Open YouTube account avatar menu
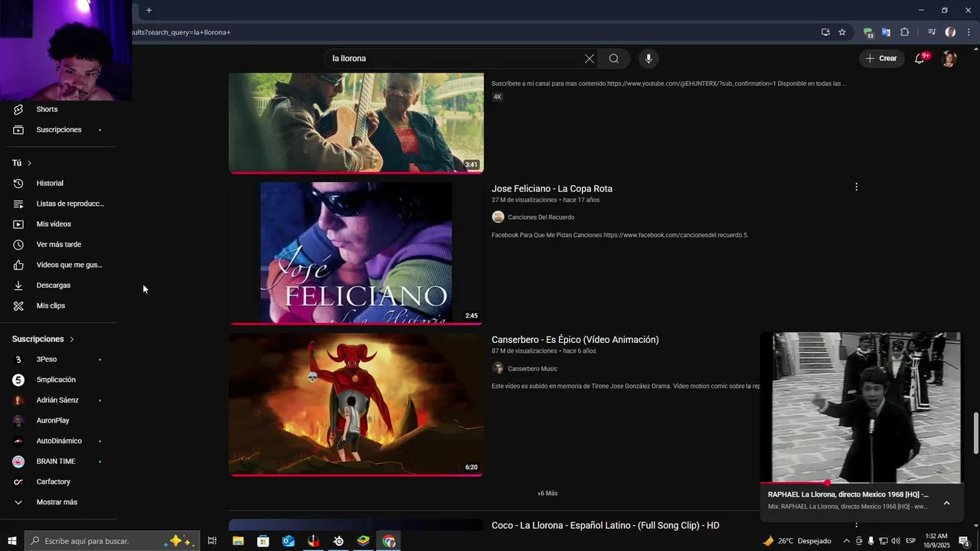 pyautogui.click(x=949, y=58)
